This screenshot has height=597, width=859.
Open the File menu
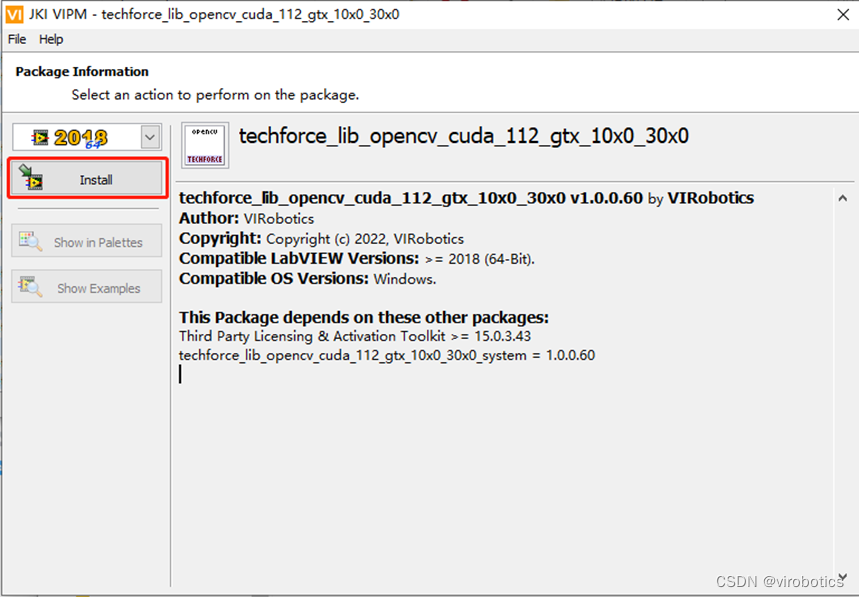[x=17, y=39]
